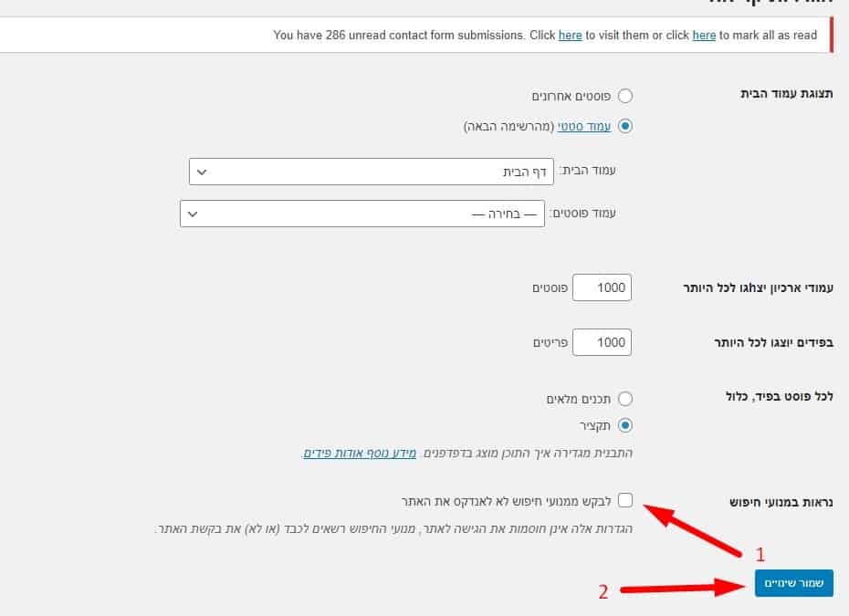This screenshot has height=616, width=849.
Task: Tick the discourage search engines checkbox
Action: pyautogui.click(x=624, y=500)
